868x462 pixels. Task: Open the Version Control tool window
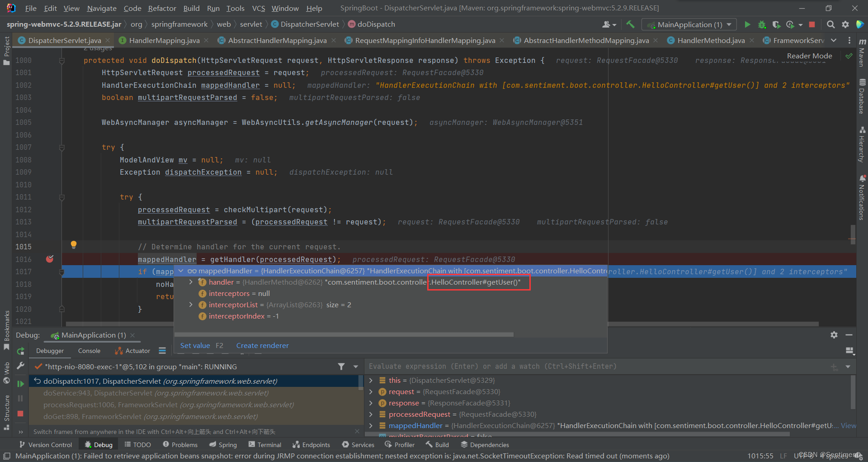coord(45,445)
